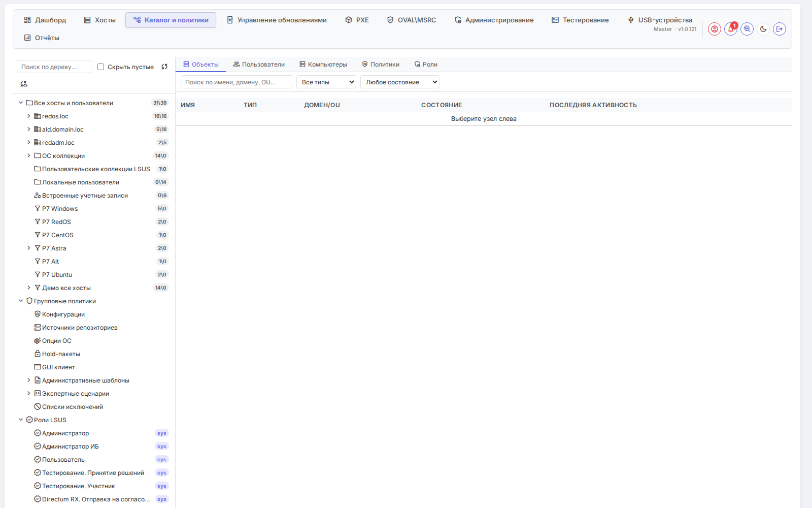Switch to the Политики tab
The height and width of the screenshot is (508, 812).
coord(381,65)
